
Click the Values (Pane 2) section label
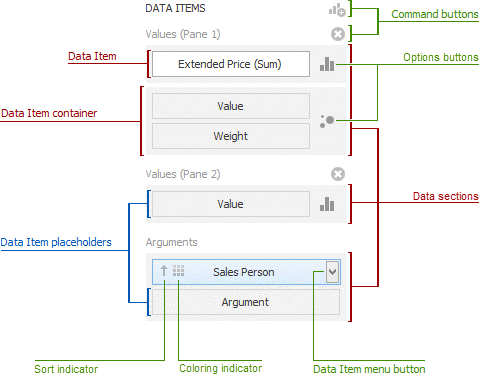click(183, 174)
